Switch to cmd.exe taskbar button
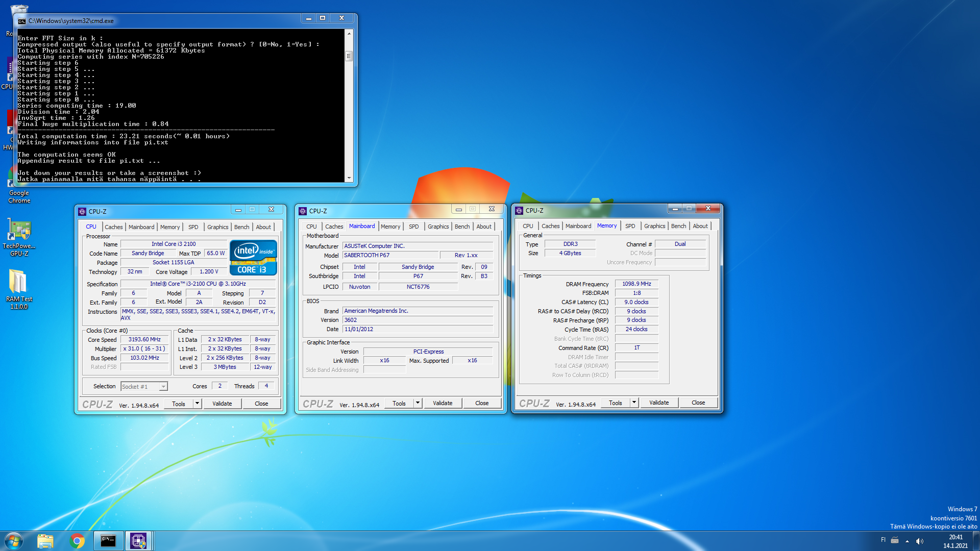Viewport: 980px width, 551px height. click(x=108, y=541)
